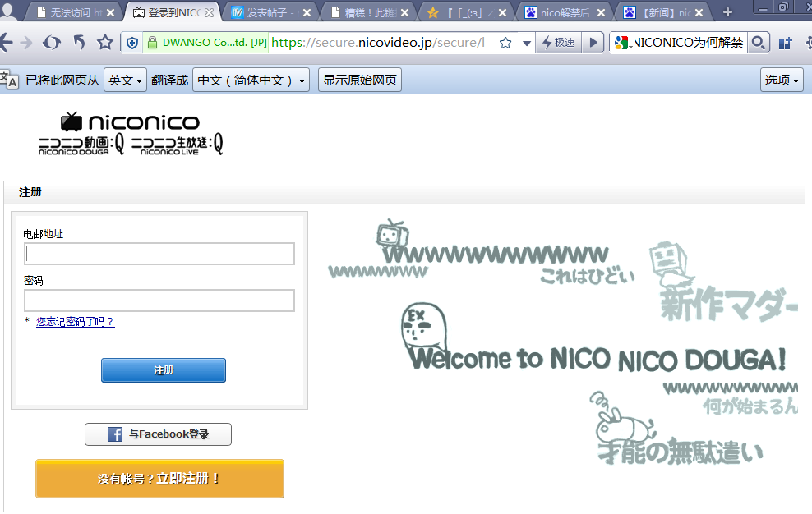Click 显示原始网页 button
This screenshot has width=812, height=514.
360,80
